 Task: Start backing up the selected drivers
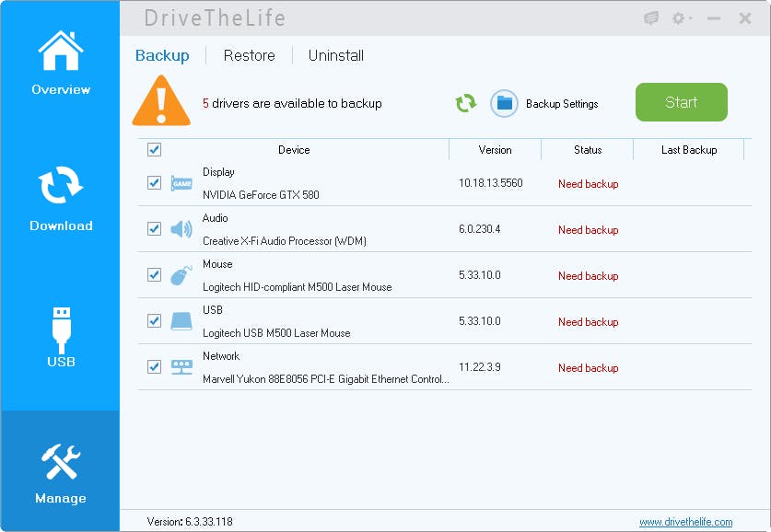click(x=682, y=102)
